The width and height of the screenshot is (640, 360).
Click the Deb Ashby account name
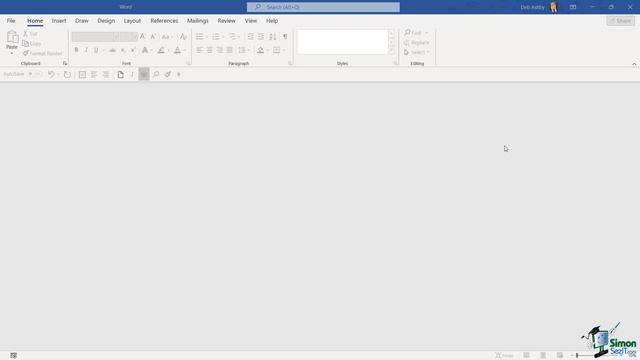(532, 7)
